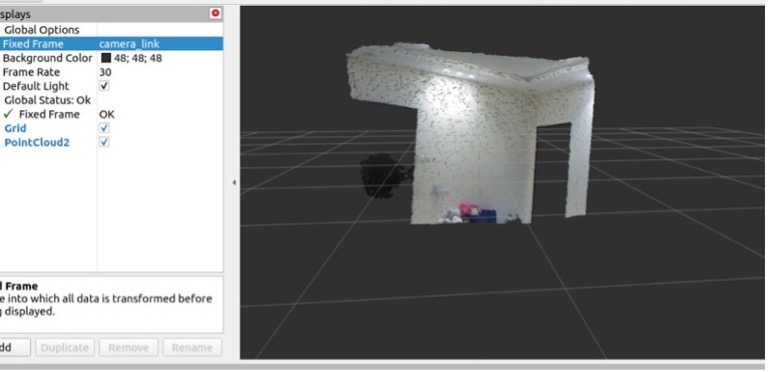
Task: Collapse the side panel using the arrow handle
Action: tap(234, 182)
